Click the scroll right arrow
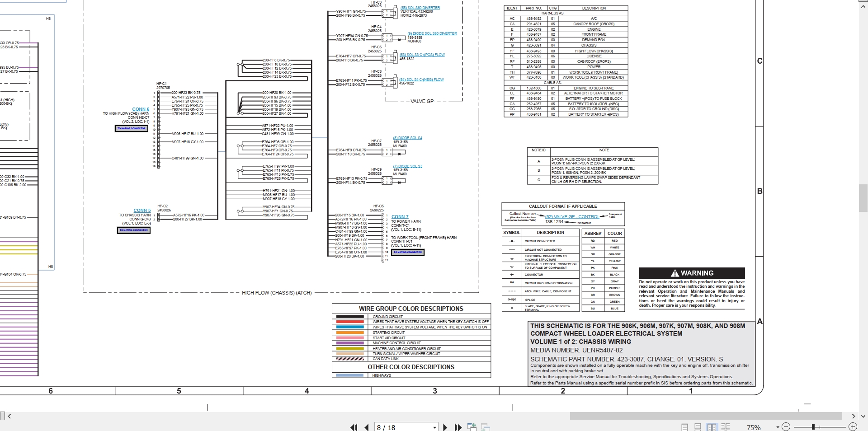The image size is (868, 431). [x=854, y=416]
